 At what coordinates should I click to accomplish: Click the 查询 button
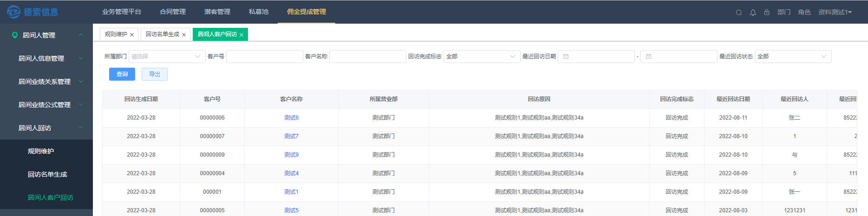click(x=122, y=74)
